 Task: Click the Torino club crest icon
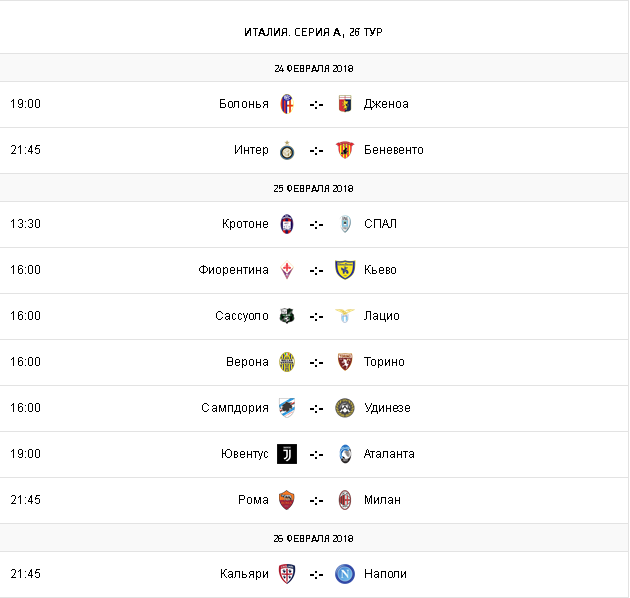coord(345,362)
